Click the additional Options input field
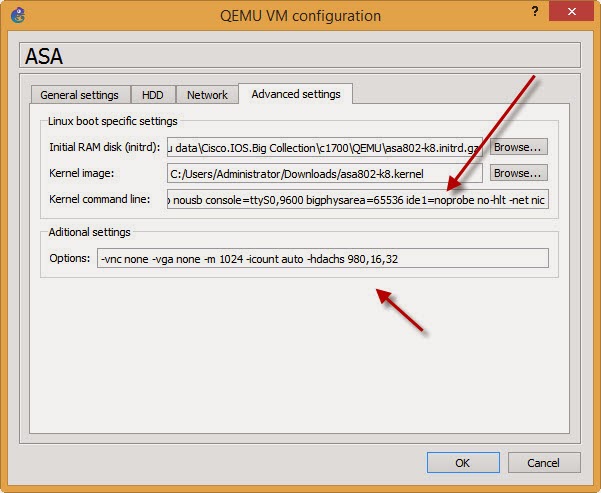 tap(323, 259)
